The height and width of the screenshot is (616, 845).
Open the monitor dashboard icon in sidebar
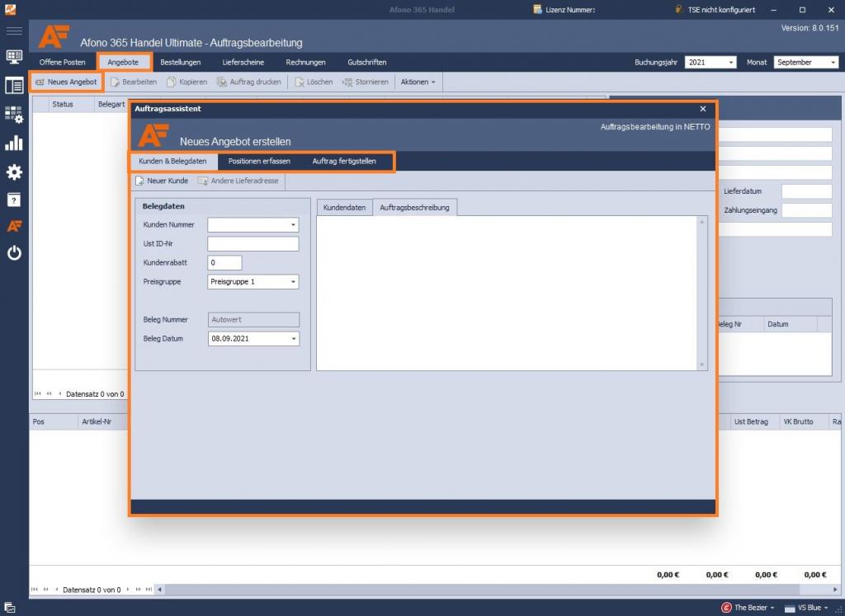14,57
